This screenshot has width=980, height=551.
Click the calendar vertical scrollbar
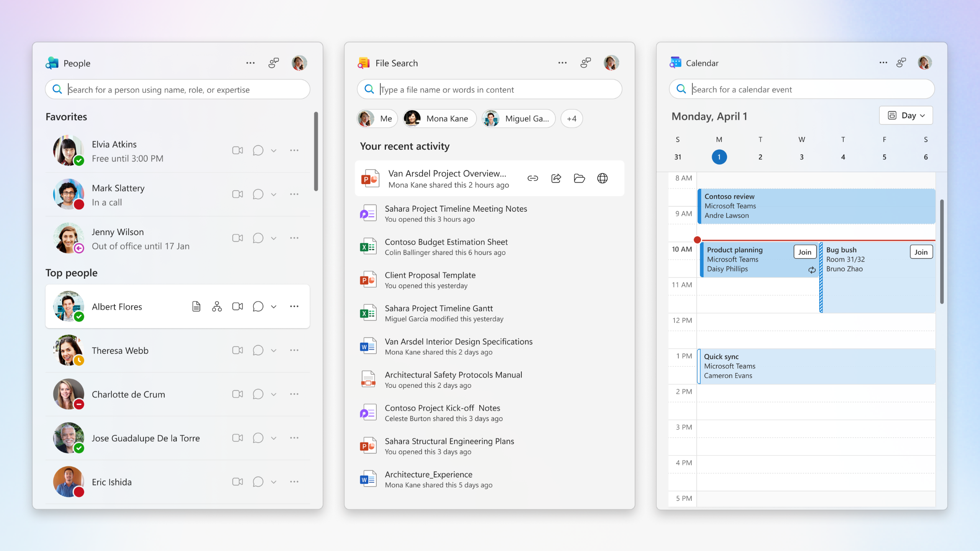coord(942,252)
